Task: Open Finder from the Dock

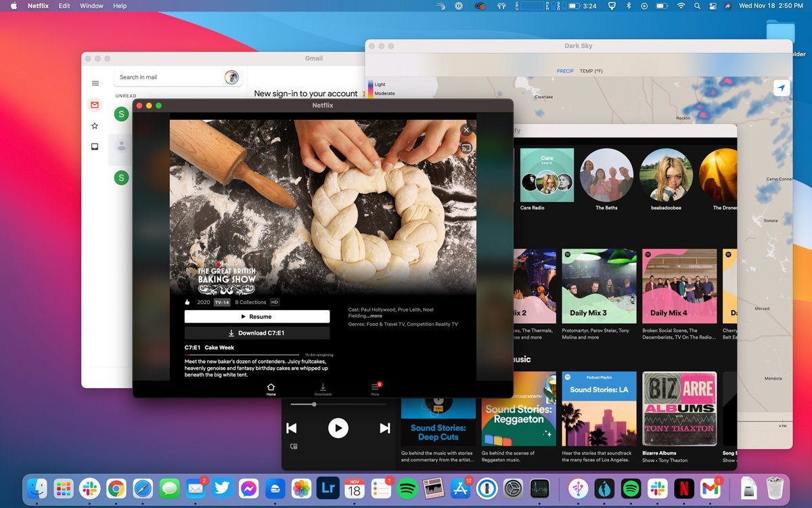Action: [x=37, y=488]
